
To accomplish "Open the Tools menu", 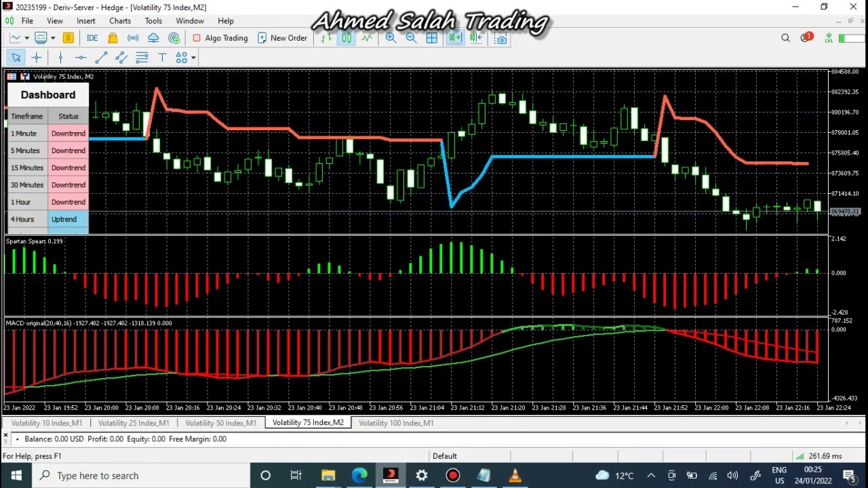I will [x=153, y=21].
